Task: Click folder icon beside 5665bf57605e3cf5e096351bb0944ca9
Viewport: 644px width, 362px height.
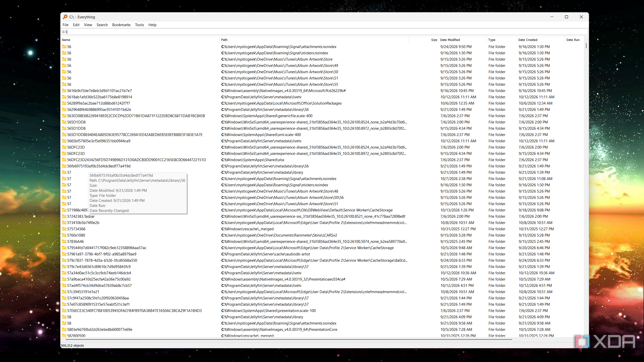Action: point(64,141)
